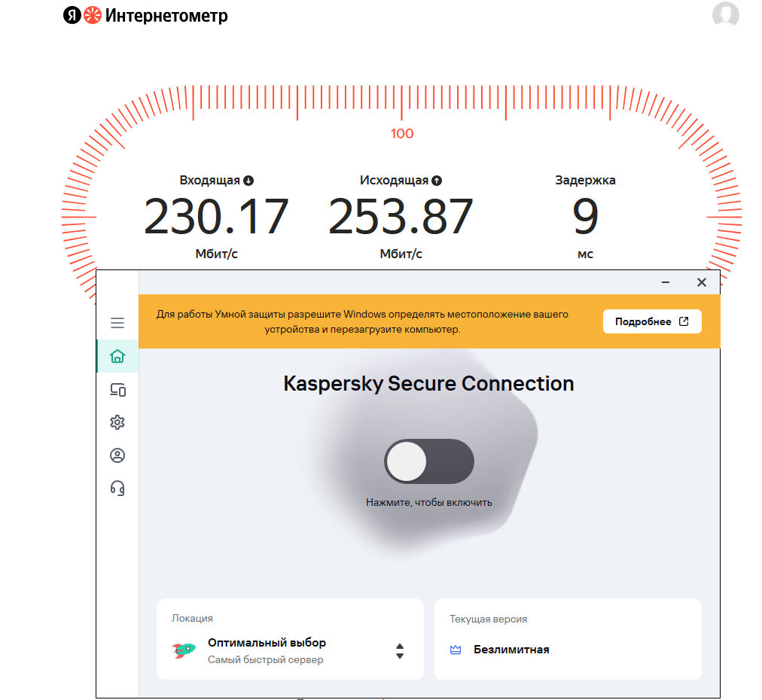Click the Задержка label

pyautogui.click(x=585, y=180)
